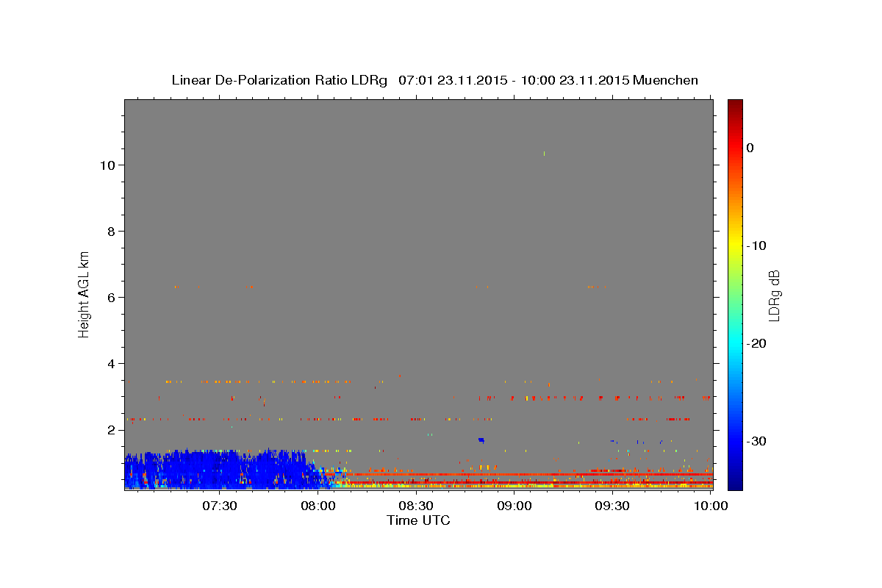Click the colorbar value label '0'
This screenshot has width=882, height=588.
pos(750,148)
